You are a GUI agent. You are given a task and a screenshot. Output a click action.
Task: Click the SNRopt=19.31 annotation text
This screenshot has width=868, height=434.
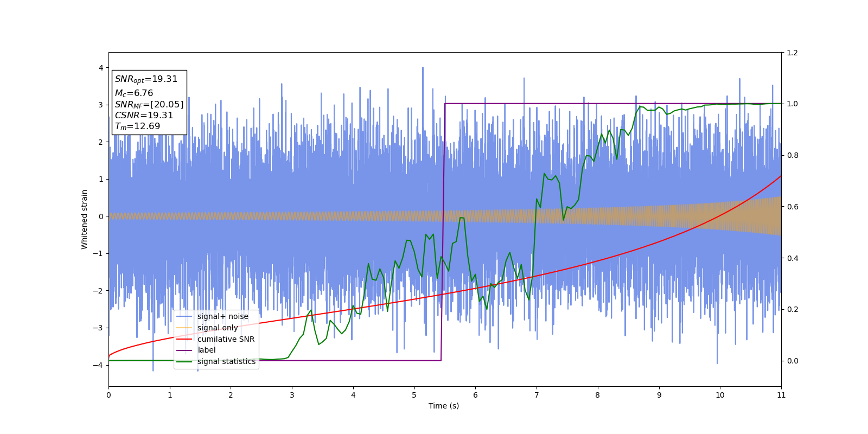(146, 79)
